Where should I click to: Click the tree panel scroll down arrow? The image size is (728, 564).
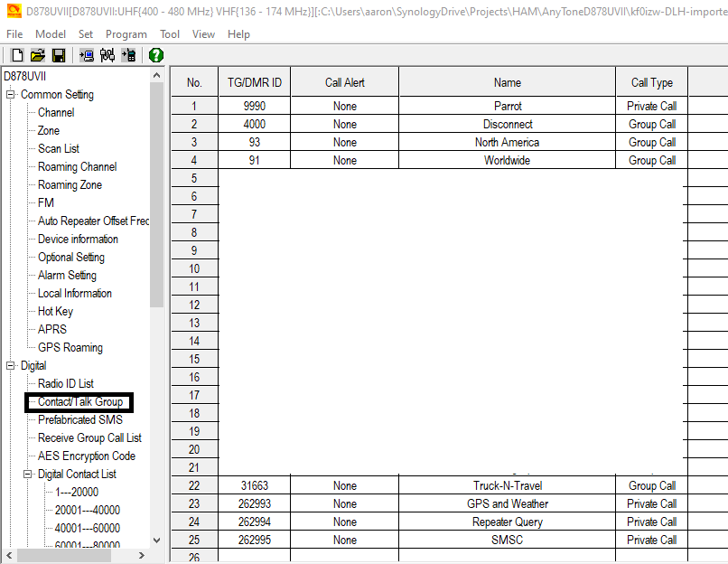click(x=157, y=540)
